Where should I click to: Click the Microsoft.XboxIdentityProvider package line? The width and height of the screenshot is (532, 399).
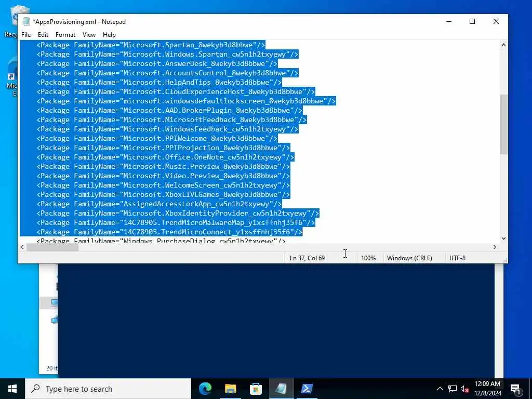(178, 213)
